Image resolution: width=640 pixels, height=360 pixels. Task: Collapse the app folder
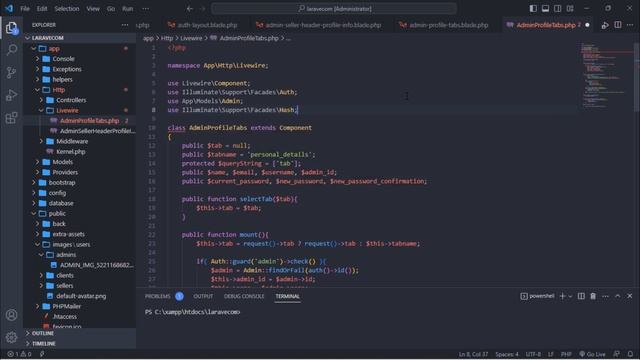click(80, 49)
